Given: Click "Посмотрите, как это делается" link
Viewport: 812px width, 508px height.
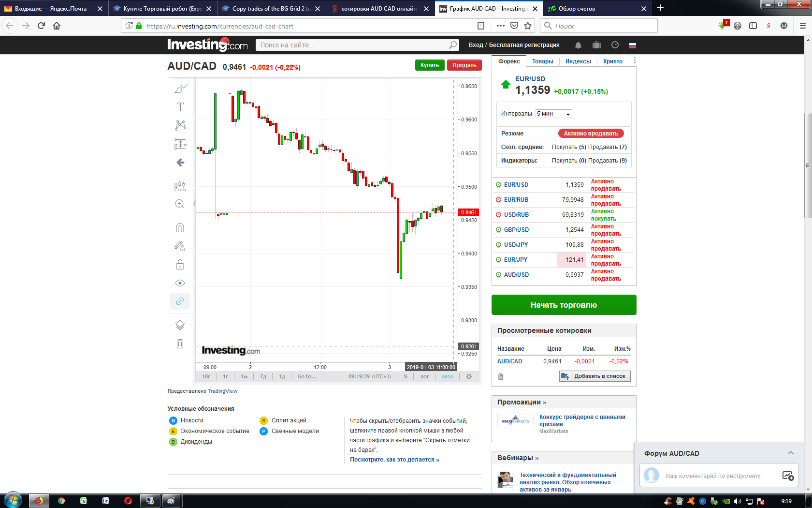Looking at the screenshot, I should click(x=394, y=460).
